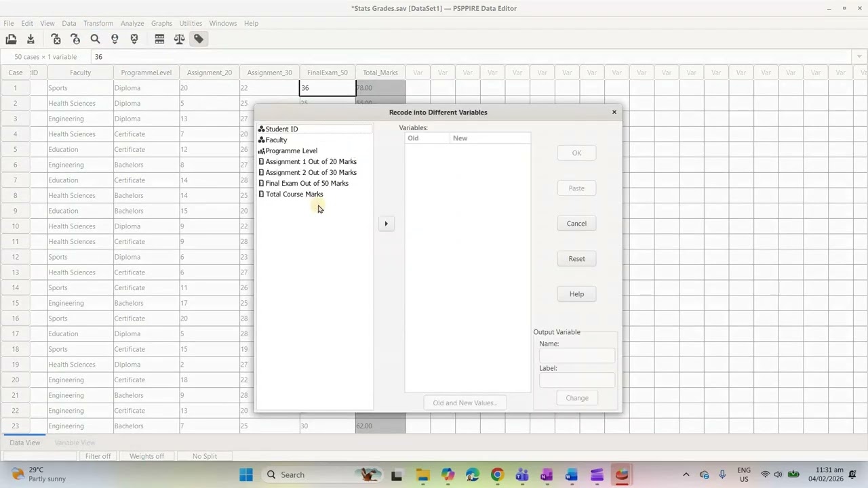Click the ProgrammeLevel column header
Image resolution: width=868 pixels, height=488 pixels.
coord(146,73)
